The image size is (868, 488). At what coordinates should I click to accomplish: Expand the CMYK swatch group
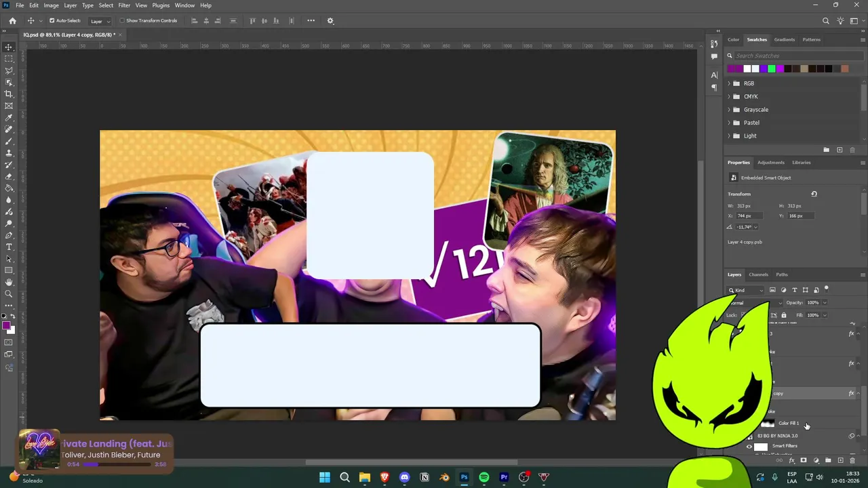pyautogui.click(x=729, y=96)
